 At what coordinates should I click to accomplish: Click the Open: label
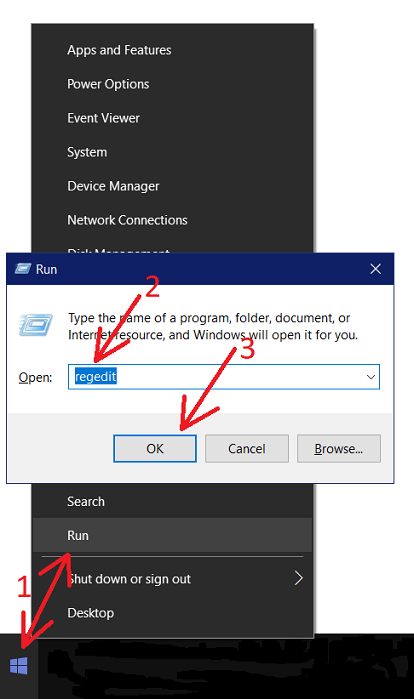[35, 378]
